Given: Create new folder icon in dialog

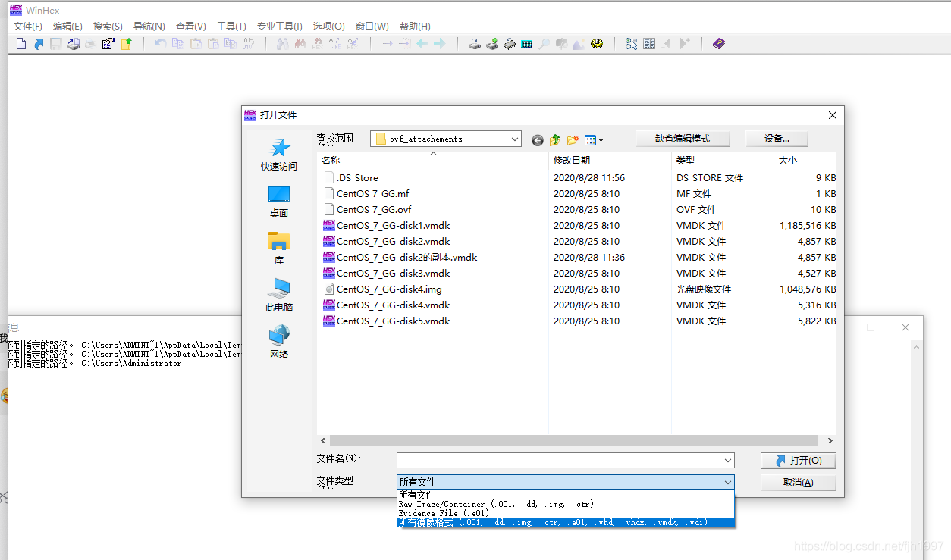Looking at the screenshot, I should coord(573,140).
